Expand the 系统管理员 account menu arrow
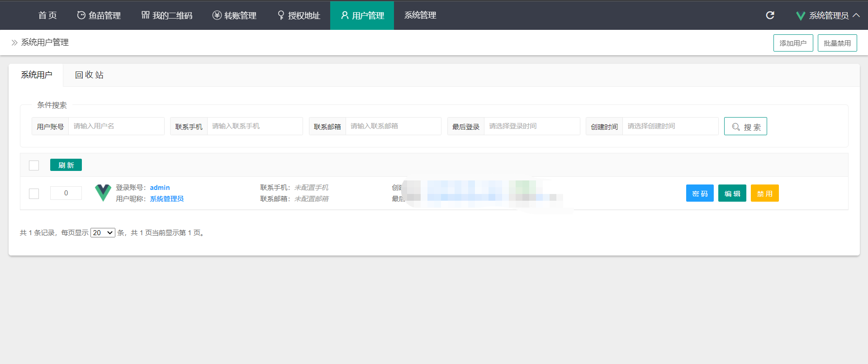Image resolution: width=868 pixels, height=364 pixels. tap(856, 15)
